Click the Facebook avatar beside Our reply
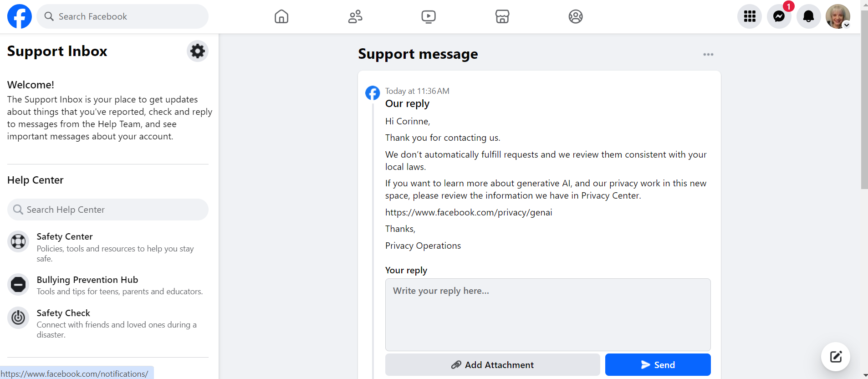Viewport: 868px width, 379px height. coord(373,93)
